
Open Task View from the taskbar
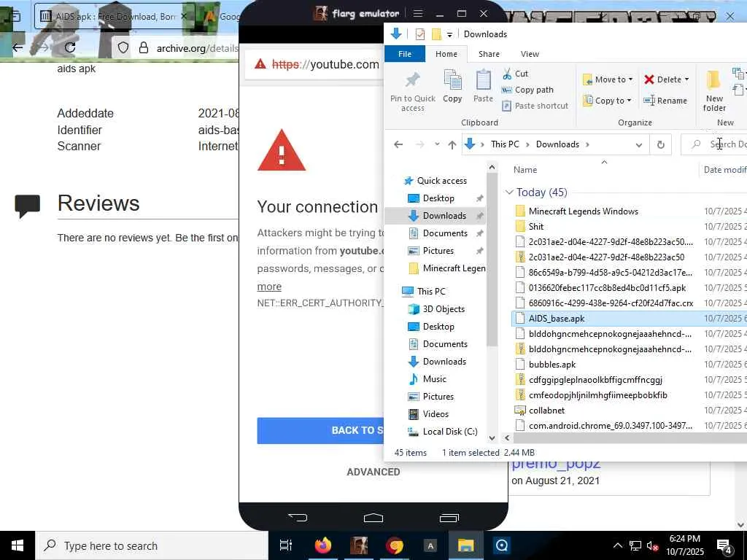[x=285, y=545]
